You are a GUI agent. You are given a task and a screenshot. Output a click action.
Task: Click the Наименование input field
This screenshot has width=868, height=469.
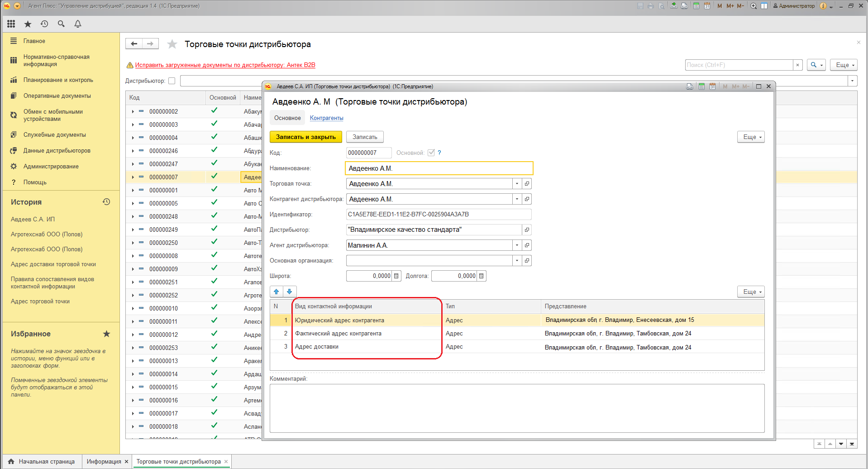439,168
